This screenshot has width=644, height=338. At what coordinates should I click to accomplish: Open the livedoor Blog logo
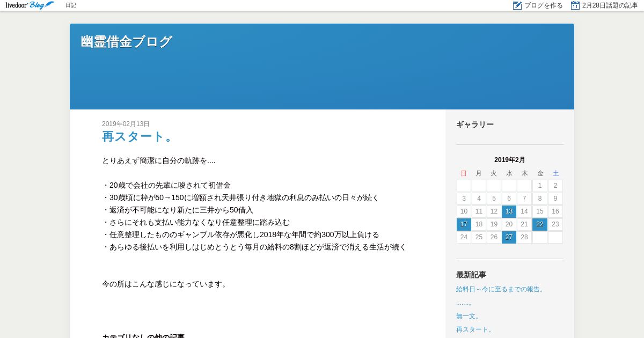(30, 5)
